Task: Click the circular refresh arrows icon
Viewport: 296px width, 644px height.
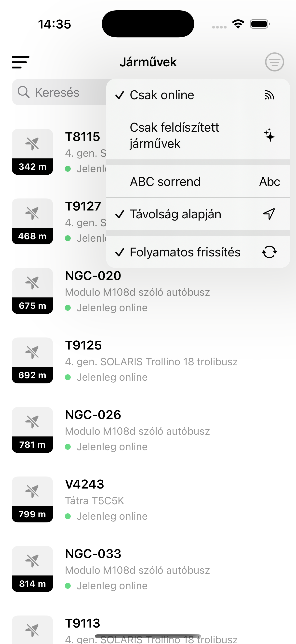Action: (x=269, y=252)
